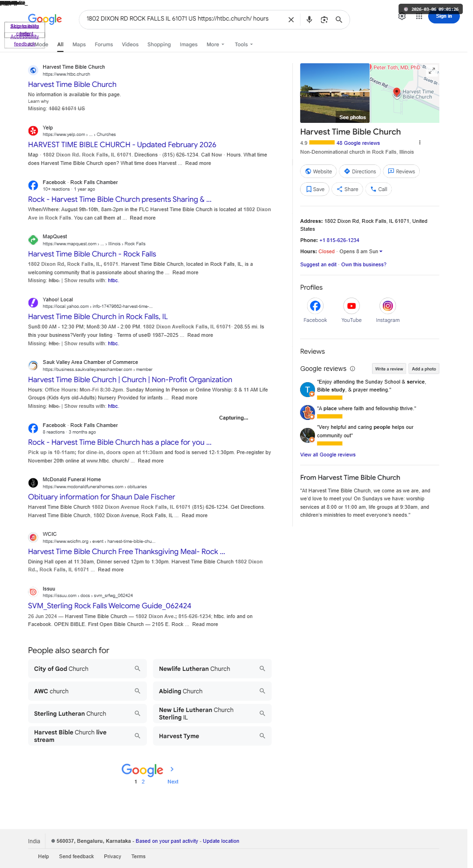Viewport: 473px width, 868px height.
Task: Search for Newlife Lutheran Church suggestion
Action: click(x=212, y=669)
